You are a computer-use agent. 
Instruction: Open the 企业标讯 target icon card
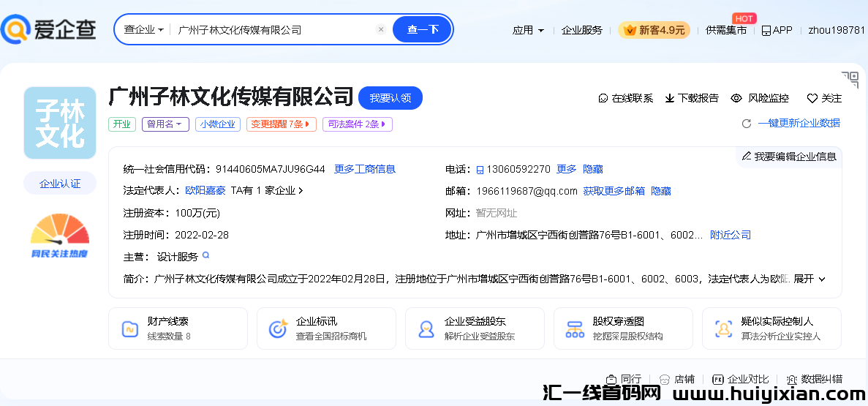point(327,328)
